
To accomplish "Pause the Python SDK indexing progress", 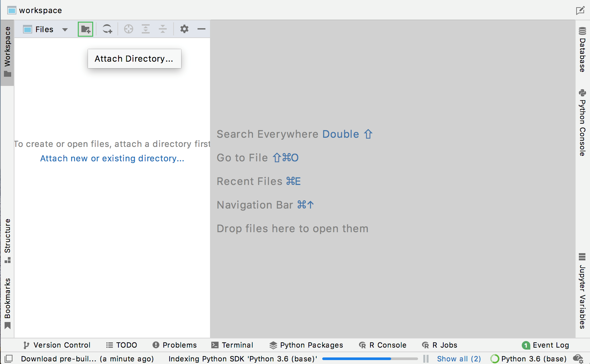I will click(426, 359).
